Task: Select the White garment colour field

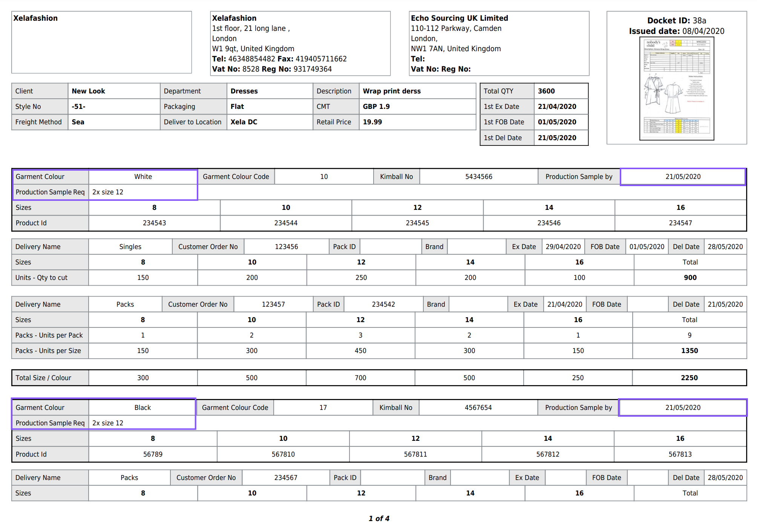Action: click(143, 177)
